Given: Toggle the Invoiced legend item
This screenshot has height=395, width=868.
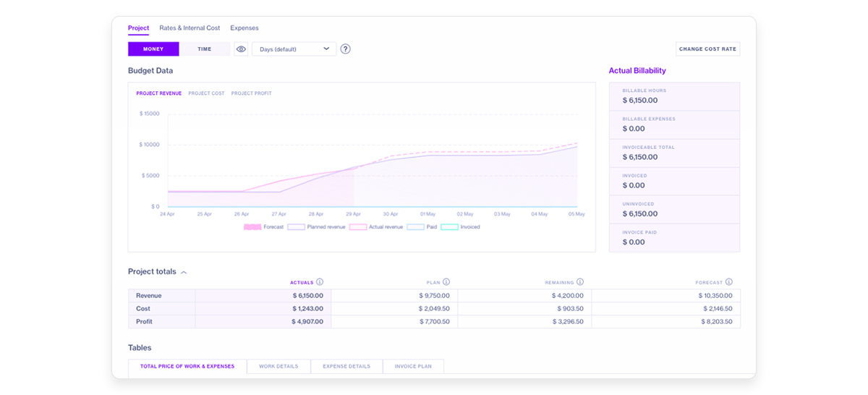Looking at the screenshot, I should [460, 227].
